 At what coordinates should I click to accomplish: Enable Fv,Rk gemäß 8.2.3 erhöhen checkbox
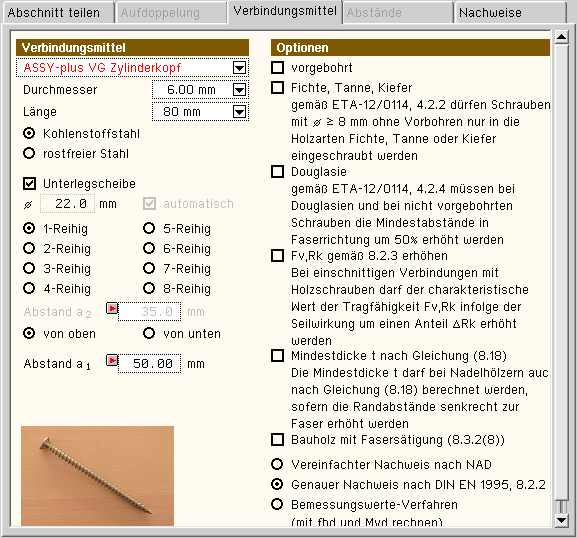pyautogui.click(x=277, y=255)
